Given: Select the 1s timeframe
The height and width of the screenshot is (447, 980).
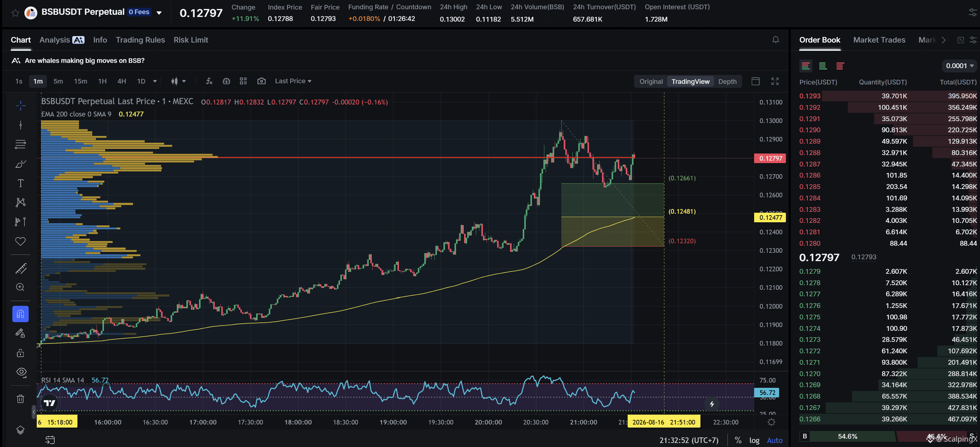Looking at the screenshot, I should point(19,81).
